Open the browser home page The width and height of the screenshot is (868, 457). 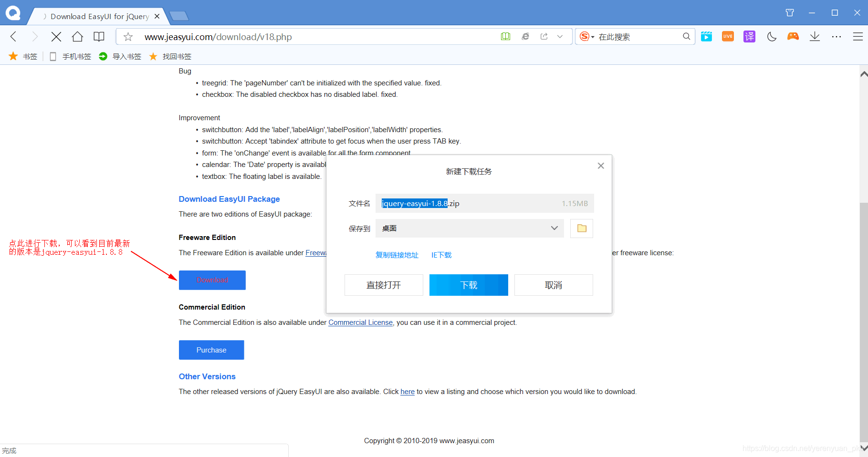[77, 37]
